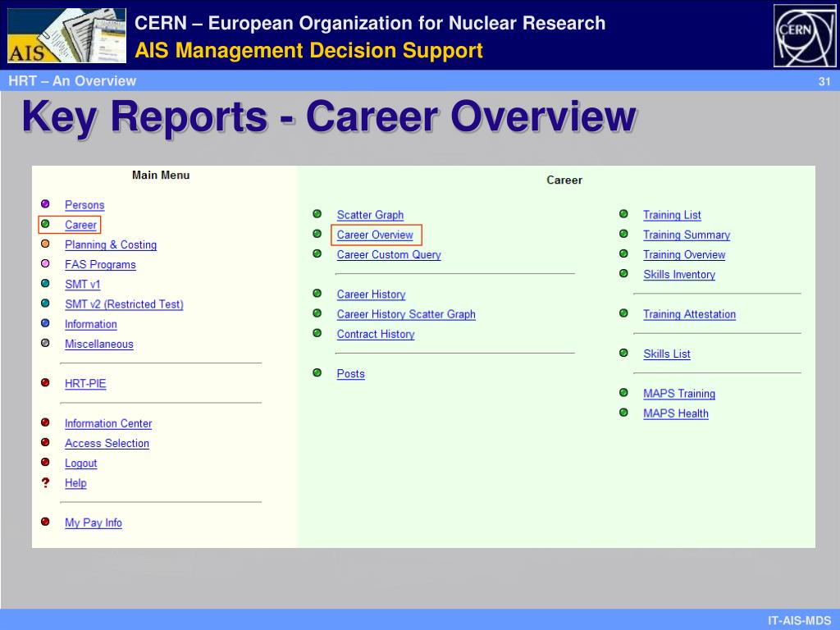Viewport: 840px width, 630px height.
Task: Open the Career History Scatter Graph link
Action: pyautogui.click(x=406, y=314)
